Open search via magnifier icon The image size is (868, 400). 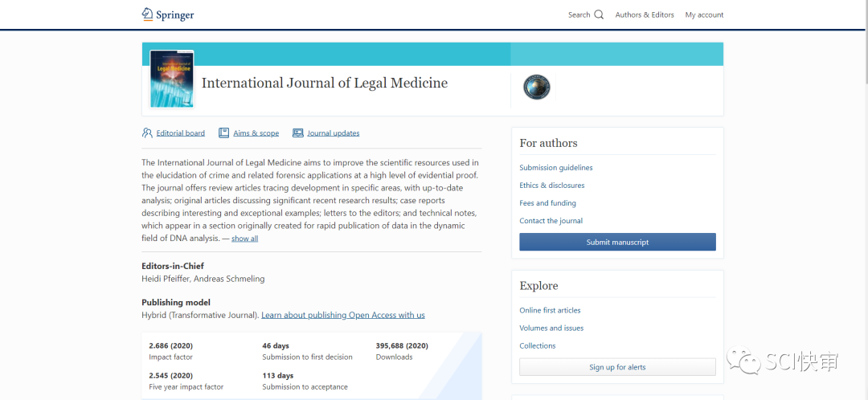(599, 14)
